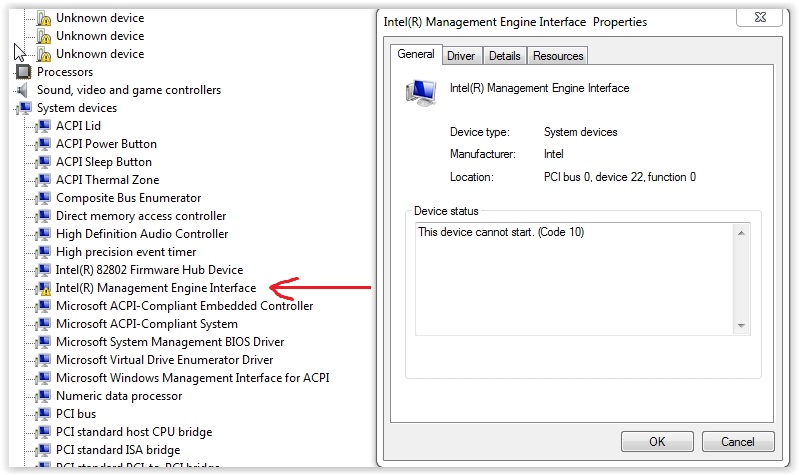
Task: Select High Definition Audio Controller label
Action: coord(142,234)
